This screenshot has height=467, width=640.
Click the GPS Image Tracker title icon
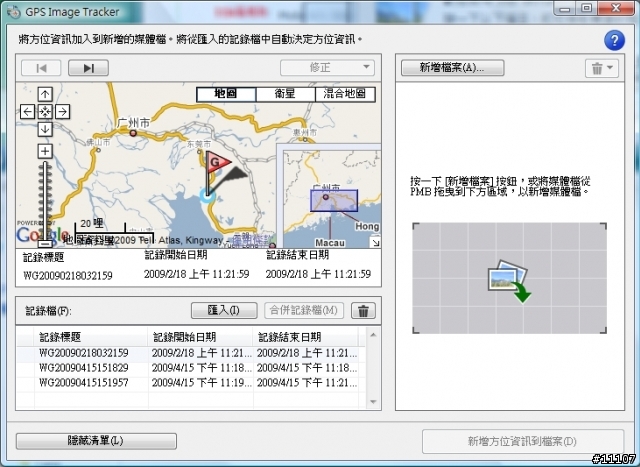[x=14, y=12]
